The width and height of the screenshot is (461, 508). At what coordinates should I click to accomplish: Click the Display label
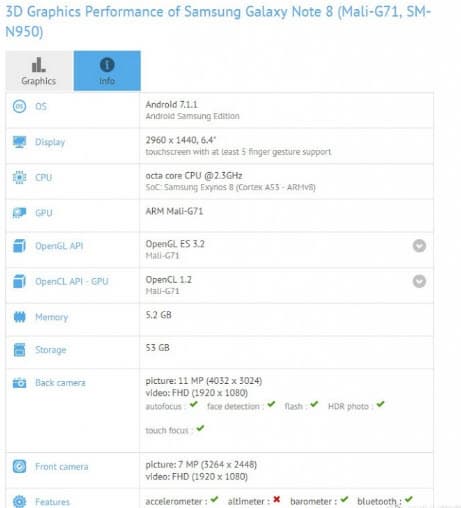click(50, 142)
